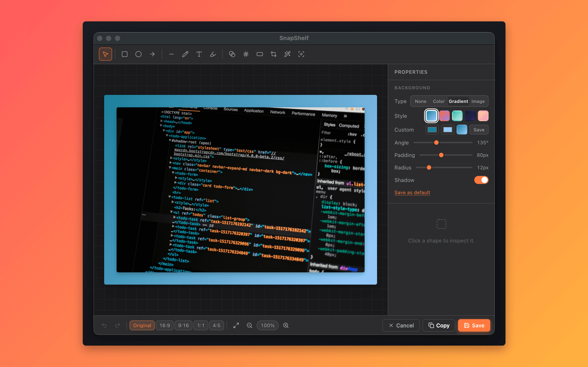Click Save as default link
Viewport: 588px width, 367px height.
(x=412, y=192)
